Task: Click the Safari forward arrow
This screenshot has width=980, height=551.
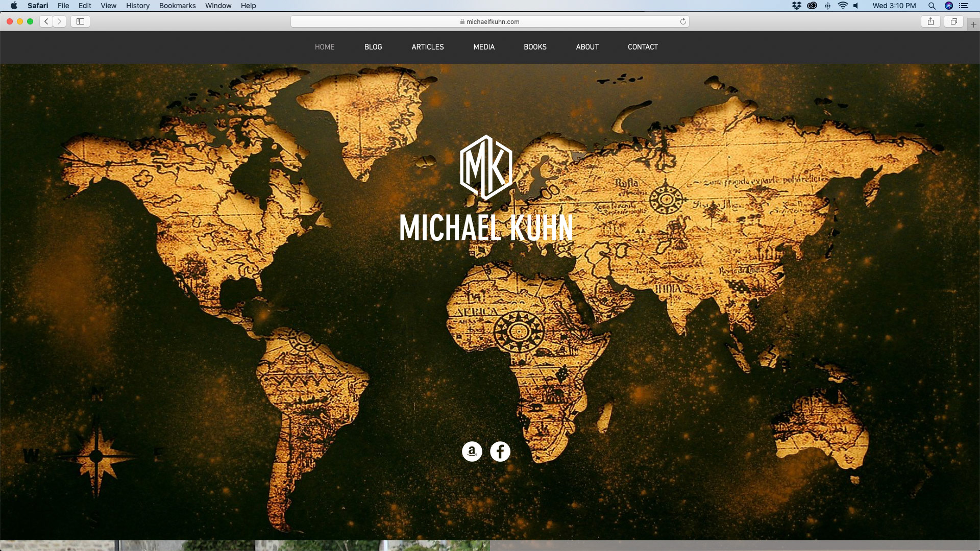Action: coord(60,21)
